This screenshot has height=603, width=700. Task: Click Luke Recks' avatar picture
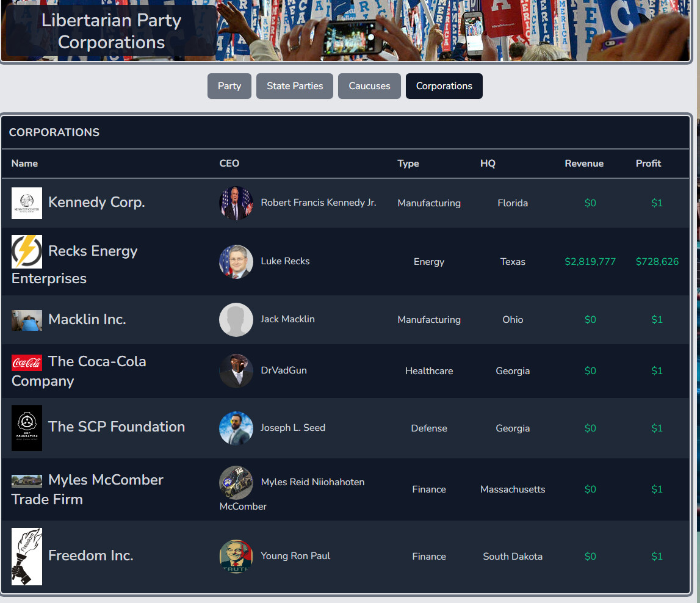pos(236,262)
